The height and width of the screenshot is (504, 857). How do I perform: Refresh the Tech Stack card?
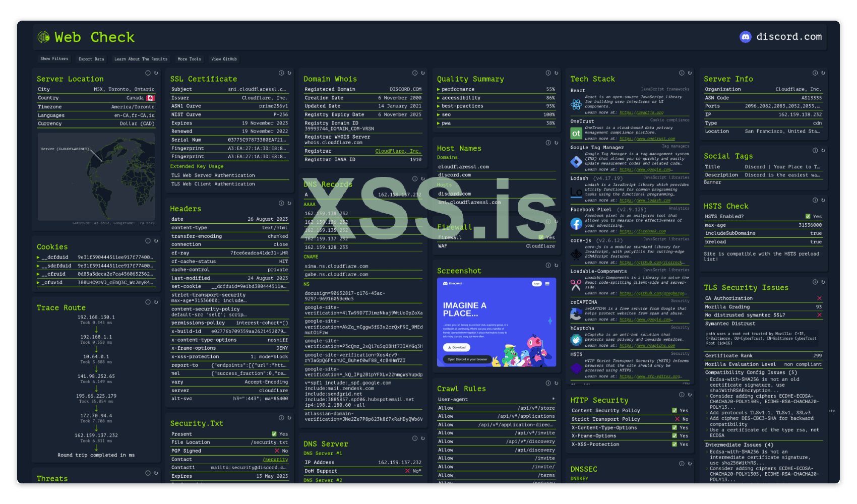(690, 73)
